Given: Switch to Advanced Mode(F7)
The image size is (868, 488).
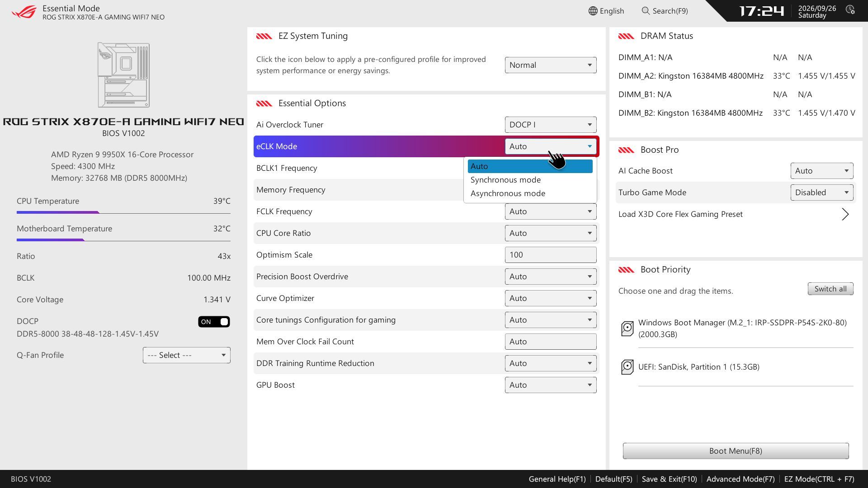Looking at the screenshot, I should [741, 479].
